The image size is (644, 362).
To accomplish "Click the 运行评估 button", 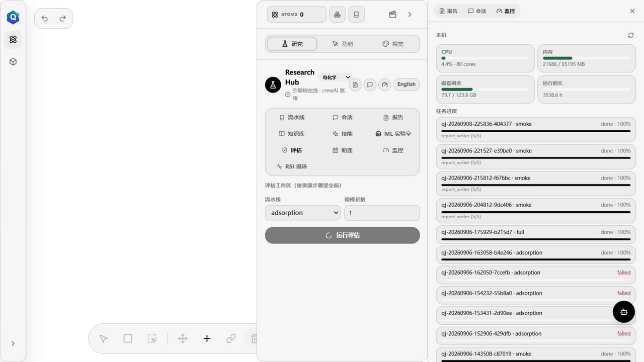I will (343, 235).
